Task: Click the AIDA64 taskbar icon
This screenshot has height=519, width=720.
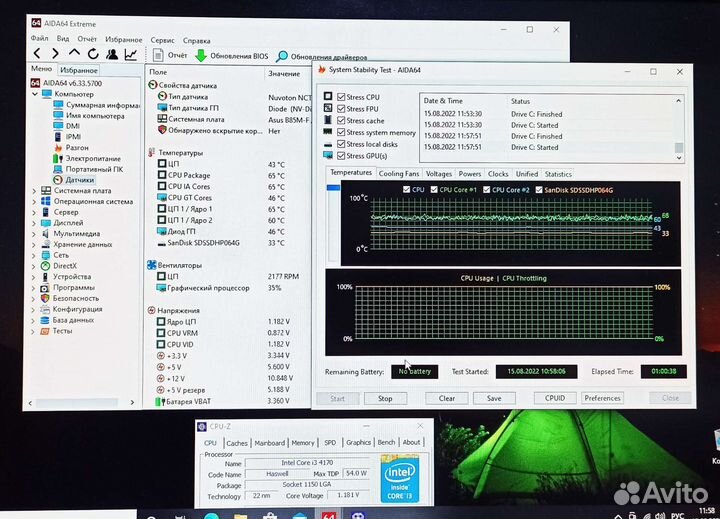Action: click(x=328, y=515)
